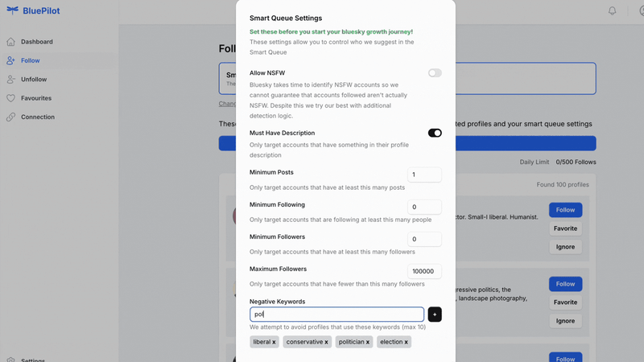The height and width of the screenshot is (362, 644).
Task: Focus the Negative Keywords text input
Action: tap(336, 315)
